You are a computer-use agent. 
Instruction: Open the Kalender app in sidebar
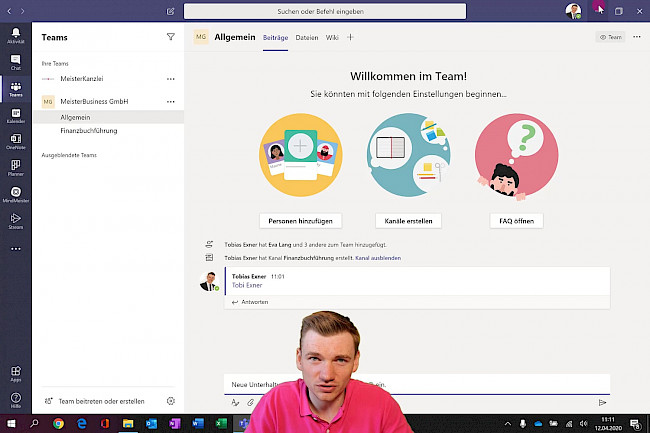point(15,115)
